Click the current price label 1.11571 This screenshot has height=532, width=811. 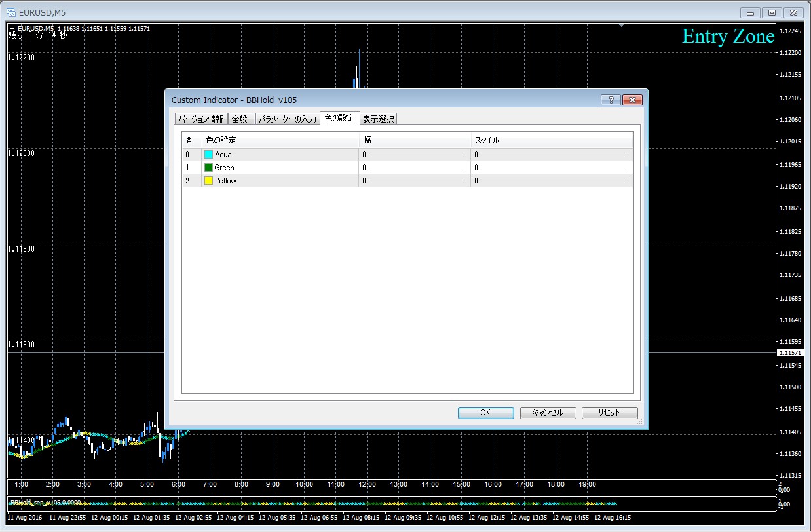click(x=791, y=353)
